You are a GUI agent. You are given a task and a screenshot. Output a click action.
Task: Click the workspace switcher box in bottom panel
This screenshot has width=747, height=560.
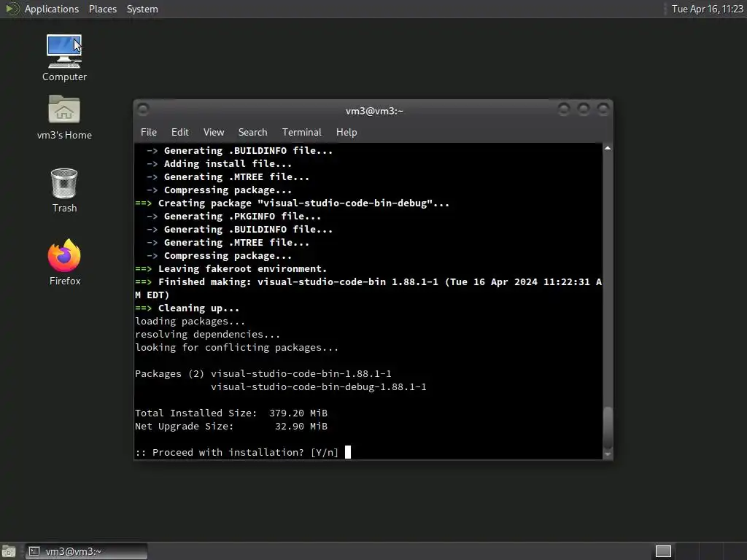click(663, 551)
